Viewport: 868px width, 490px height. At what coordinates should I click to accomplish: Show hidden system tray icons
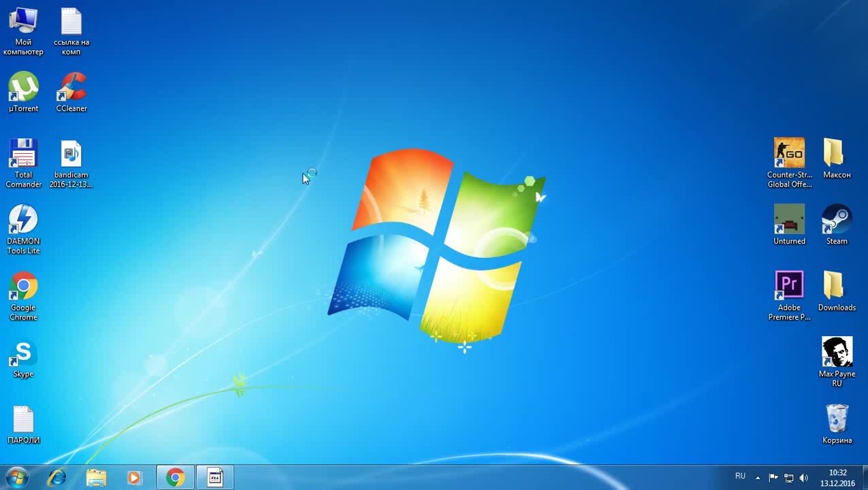pos(758,478)
